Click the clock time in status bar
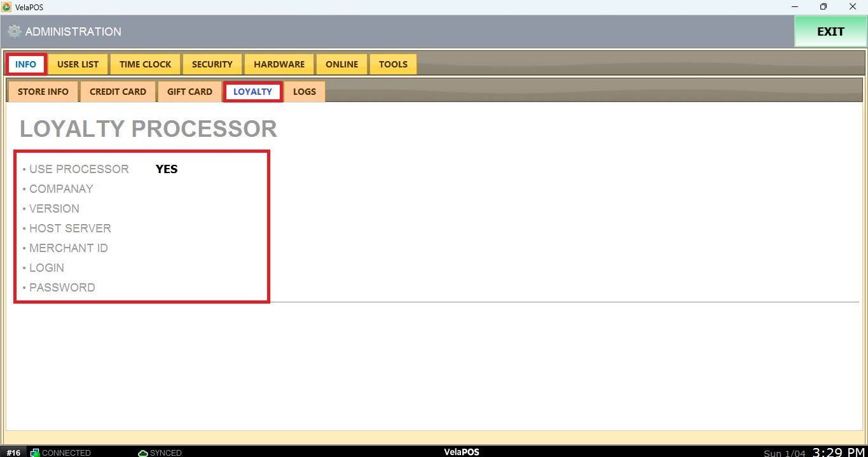Image resolution: width=868 pixels, height=457 pixels. (839, 452)
